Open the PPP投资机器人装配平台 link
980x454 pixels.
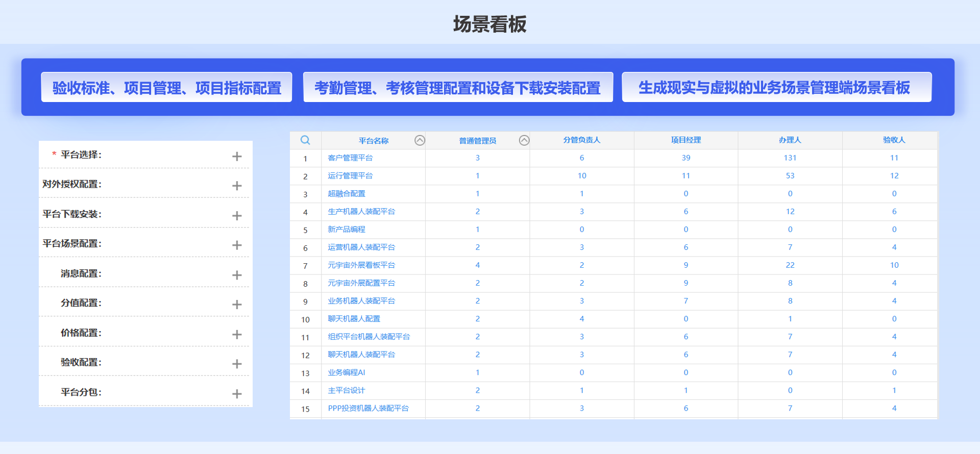368,408
